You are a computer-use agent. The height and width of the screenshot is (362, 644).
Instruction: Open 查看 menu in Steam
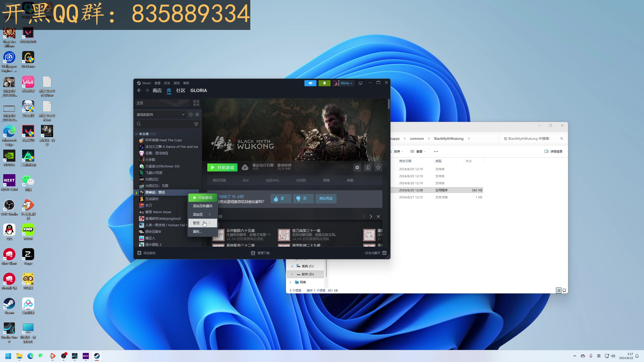(157, 83)
